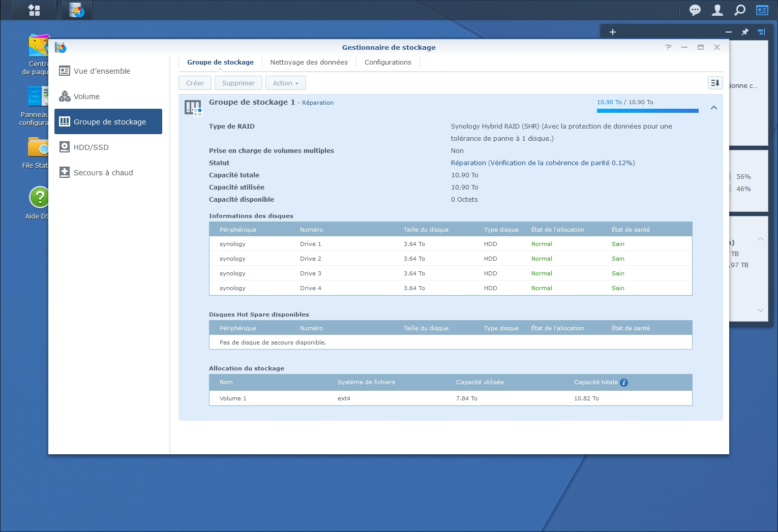Open the Action dropdown menu
Screen dimensions: 778x532
285,83
